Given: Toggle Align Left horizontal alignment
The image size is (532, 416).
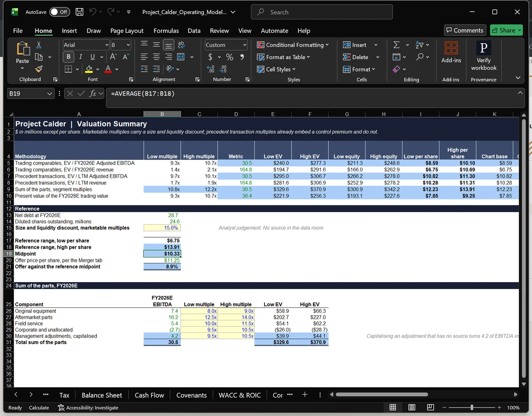Looking at the screenshot, I should pos(144,57).
